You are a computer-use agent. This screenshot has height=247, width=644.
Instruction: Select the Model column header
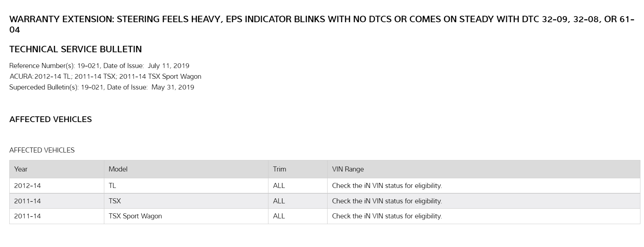(x=118, y=169)
